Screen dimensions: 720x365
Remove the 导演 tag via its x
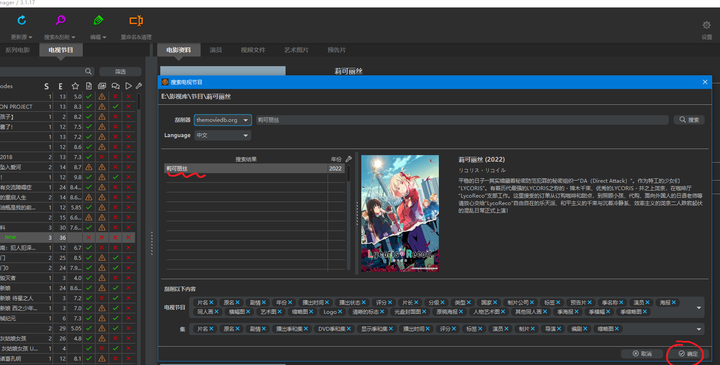(x=558, y=329)
